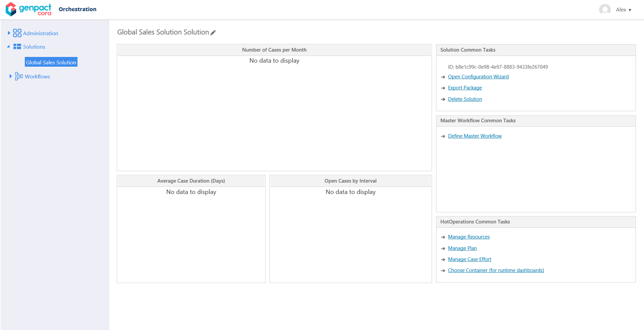The image size is (644, 330).
Task: Click the Delete Solution link
Action: click(465, 99)
